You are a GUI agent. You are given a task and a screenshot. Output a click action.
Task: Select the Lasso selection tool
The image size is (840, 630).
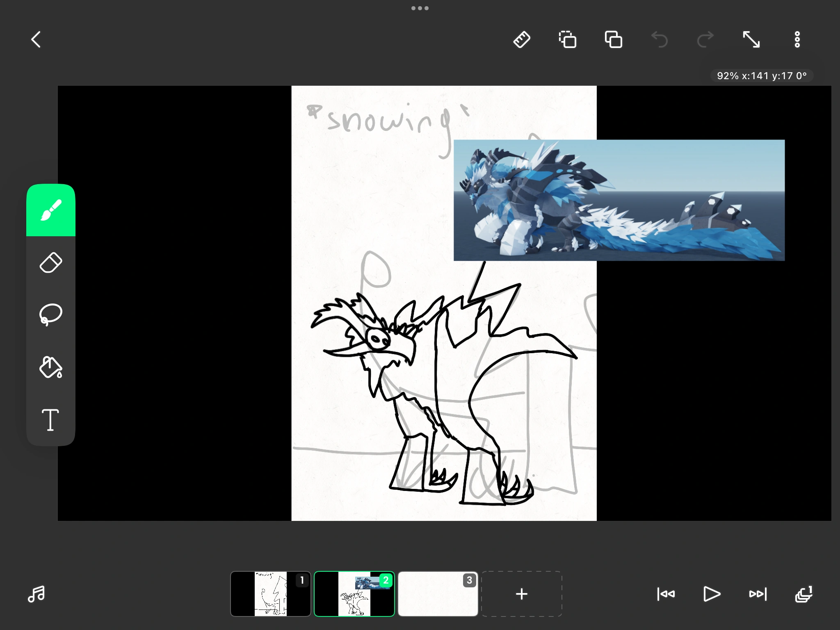pos(50,314)
